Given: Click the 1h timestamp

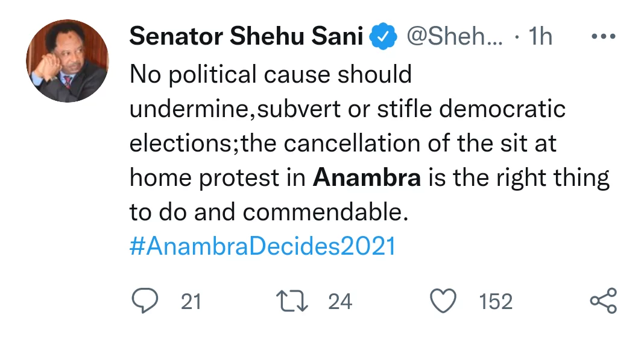Looking at the screenshot, I should [540, 37].
